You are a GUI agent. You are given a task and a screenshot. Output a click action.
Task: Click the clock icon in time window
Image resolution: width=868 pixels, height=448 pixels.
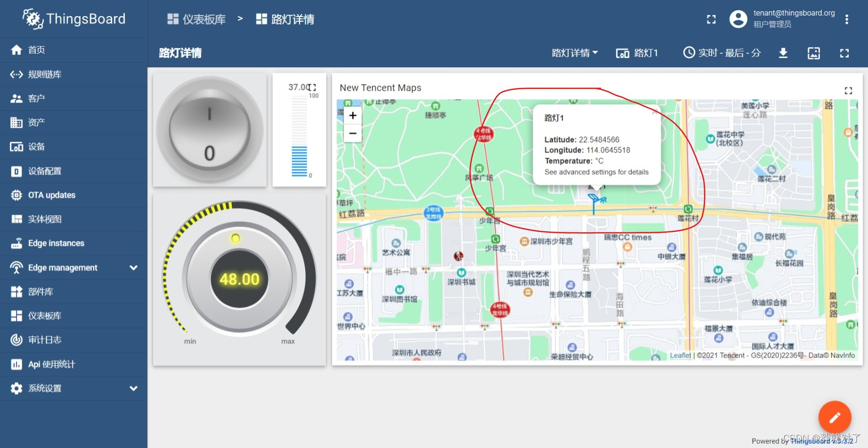(689, 52)
